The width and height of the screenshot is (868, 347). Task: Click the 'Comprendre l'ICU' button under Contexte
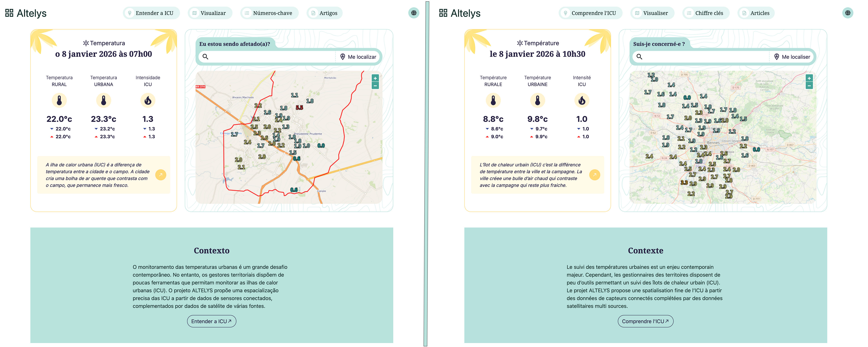pos(645,321)
